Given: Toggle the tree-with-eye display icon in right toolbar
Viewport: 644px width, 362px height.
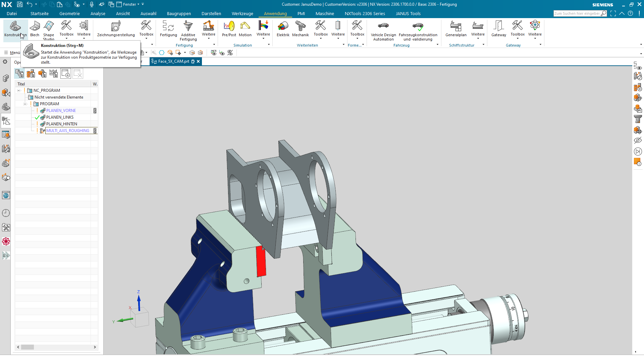Looking at the screenshot, I should tap(638, 65).
